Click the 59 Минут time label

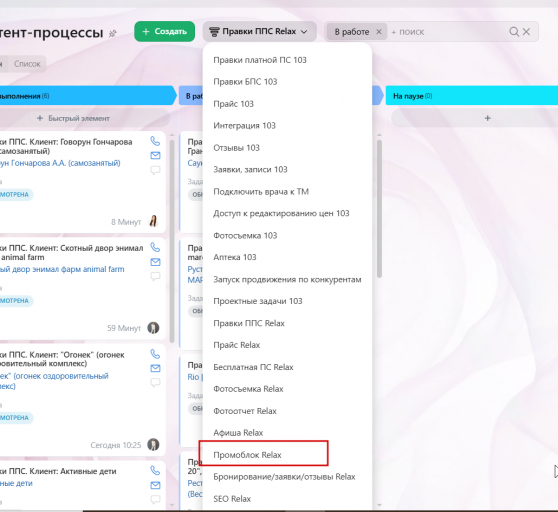(x=124, y=328)
